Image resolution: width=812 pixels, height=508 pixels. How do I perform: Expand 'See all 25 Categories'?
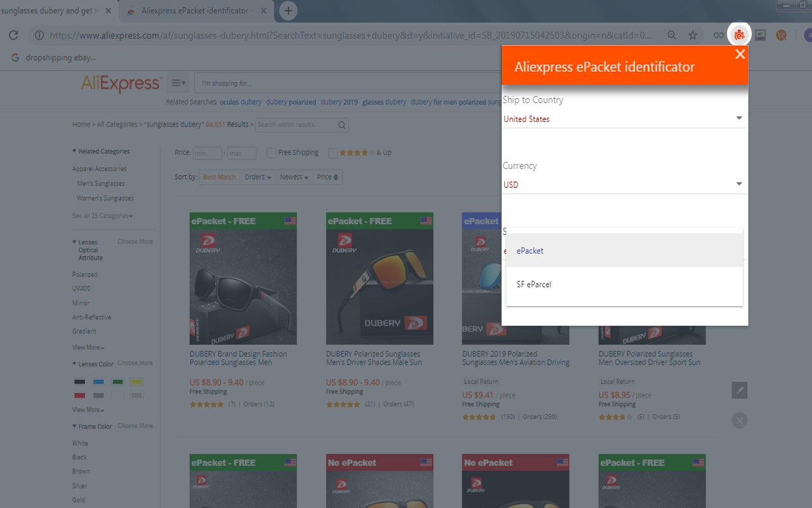[103, 216]
